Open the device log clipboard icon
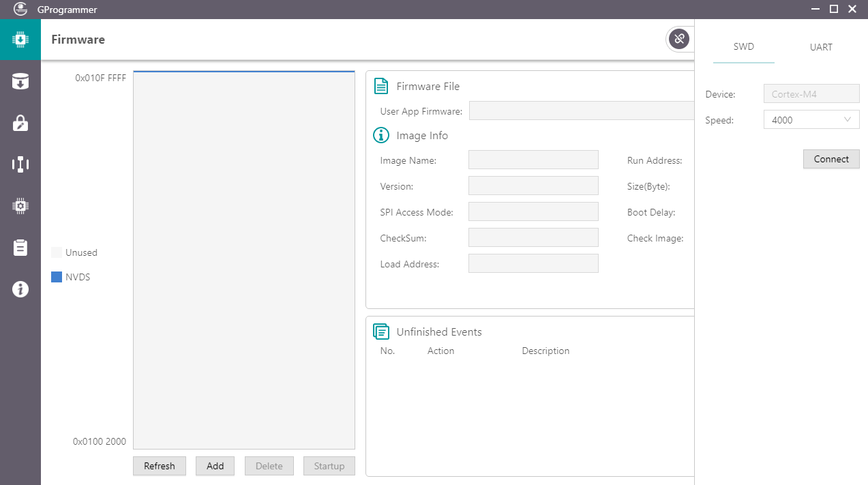 (20, 248)
